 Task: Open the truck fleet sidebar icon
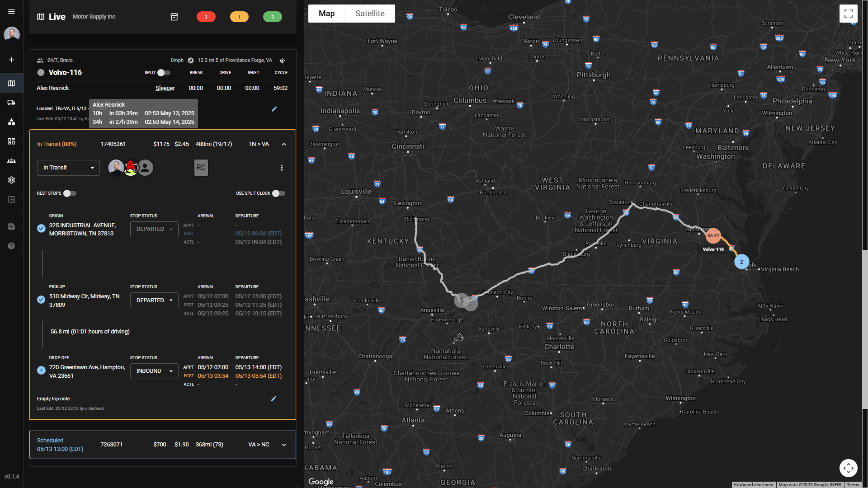[11, 103]
